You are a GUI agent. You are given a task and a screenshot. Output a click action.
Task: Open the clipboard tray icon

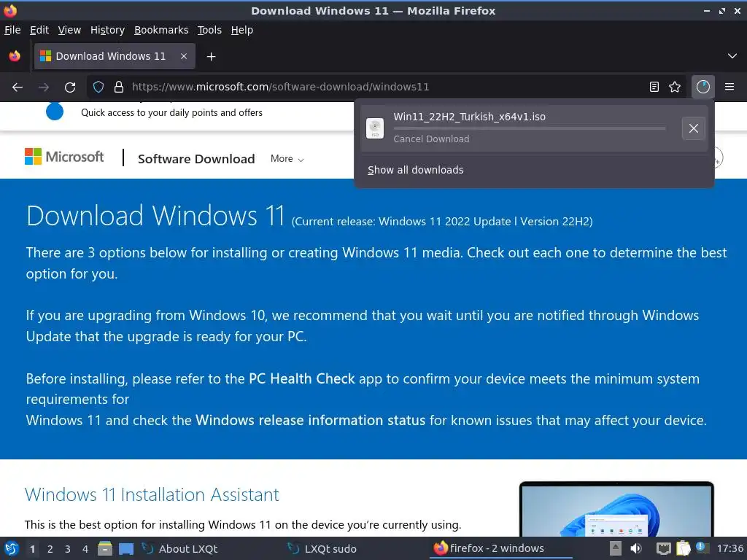pos(683,548)
